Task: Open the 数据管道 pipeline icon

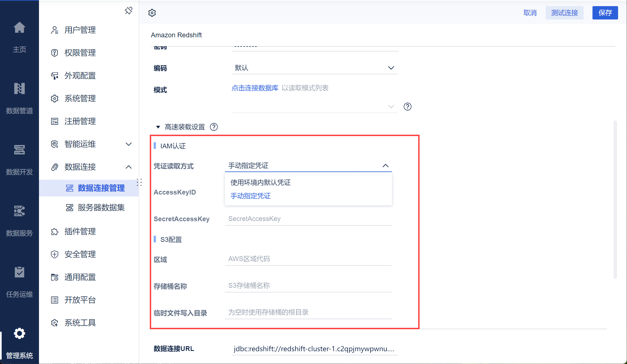Action: pyautogui.click(x=19, y=88)
